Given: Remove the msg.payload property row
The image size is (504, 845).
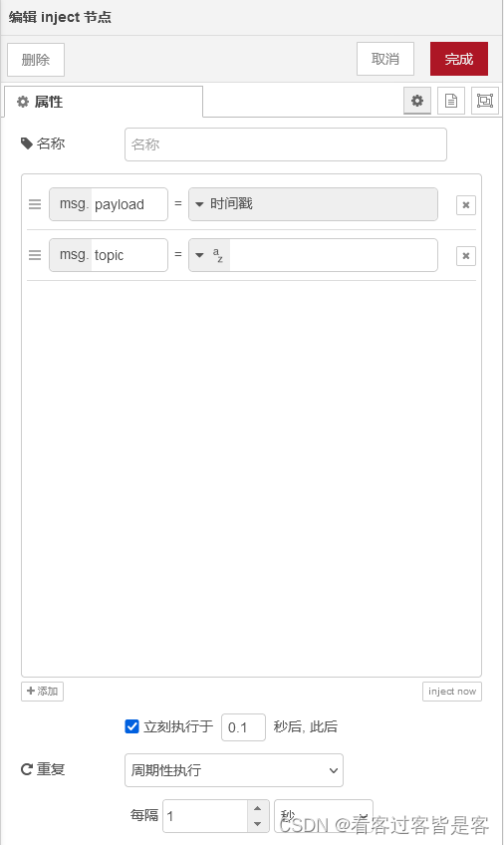Looking at the screenshot, I should pos(466,205).
